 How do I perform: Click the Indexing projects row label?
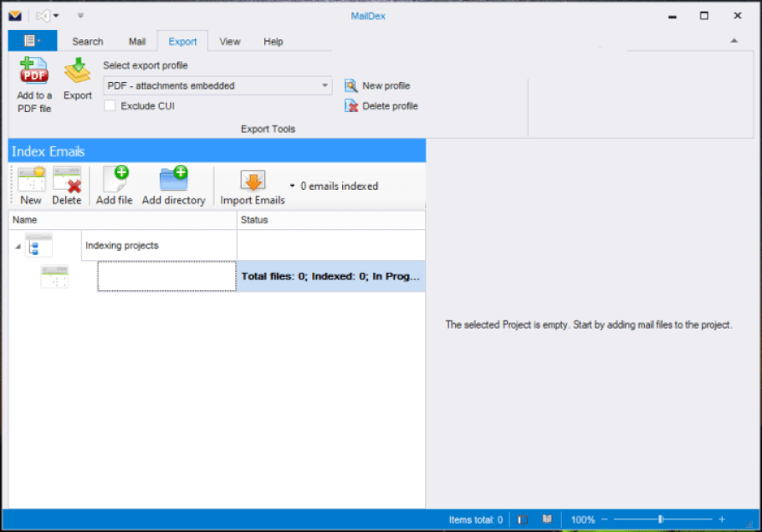(x=122, y=245)
